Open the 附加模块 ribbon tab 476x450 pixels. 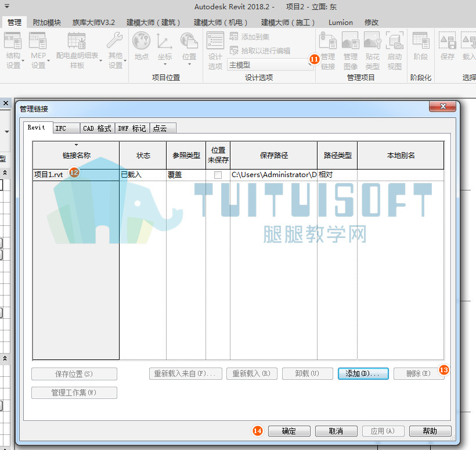pyautogui.click(x=47, y=23)
